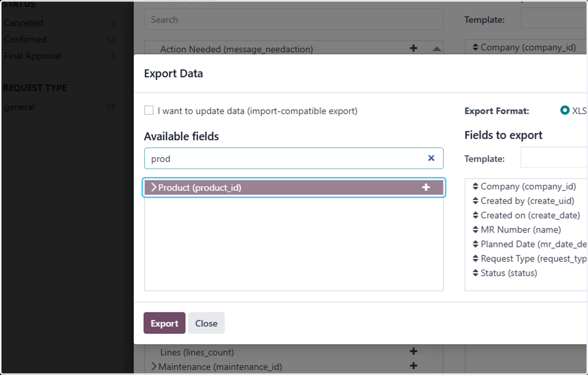
Task: Select the 'general' request type filter
Action: [19, 107]
